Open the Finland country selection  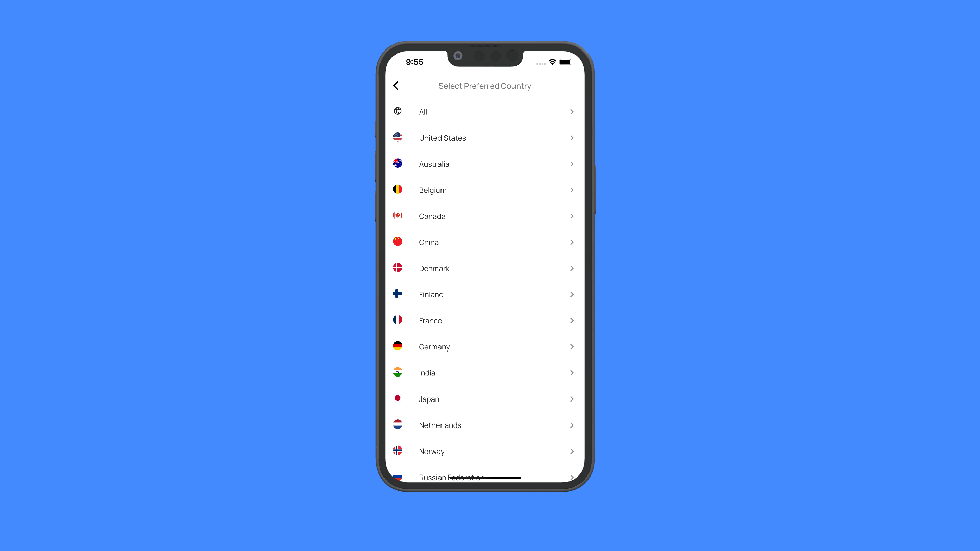coord(484,295)
